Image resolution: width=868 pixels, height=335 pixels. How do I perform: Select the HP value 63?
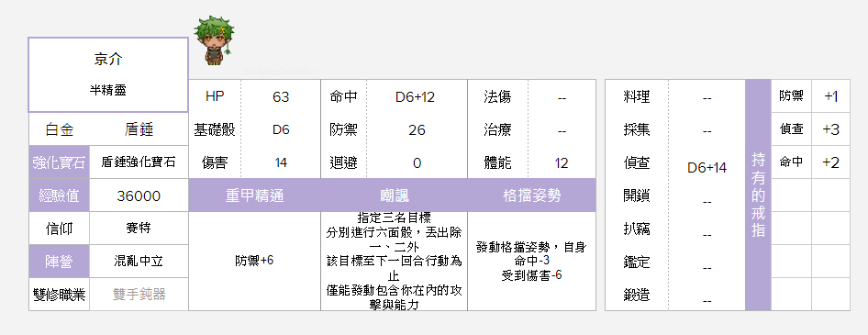click(x=281, y=97)
